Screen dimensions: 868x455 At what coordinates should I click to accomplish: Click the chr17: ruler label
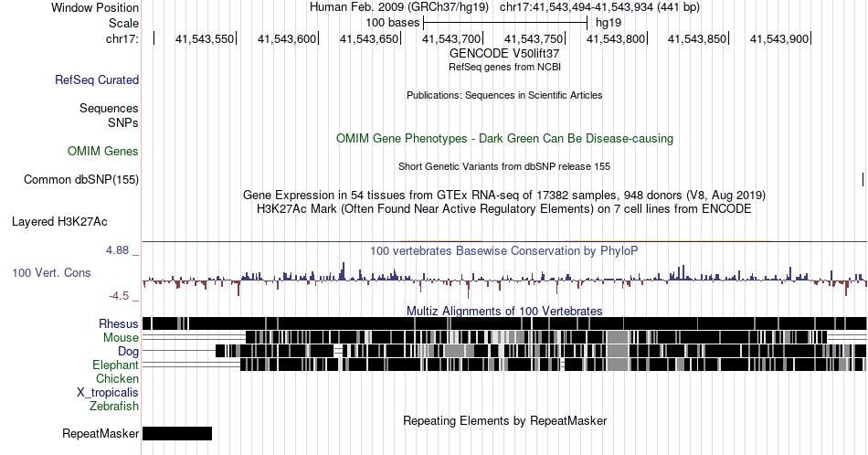122,38
